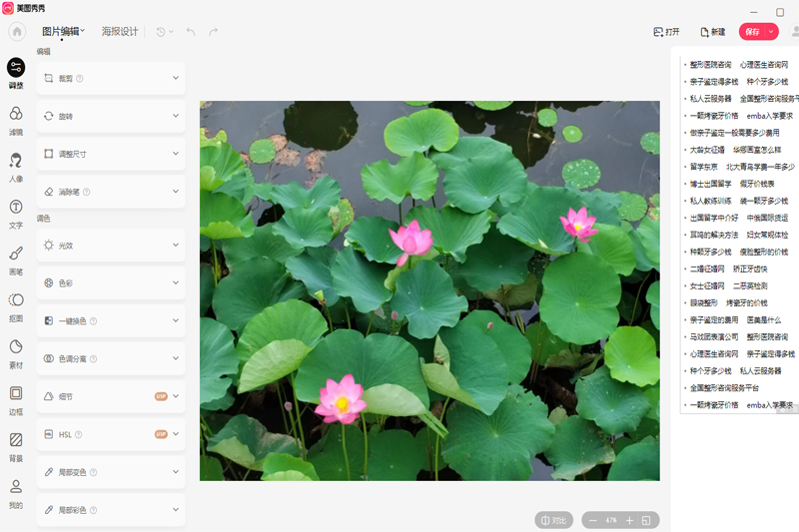799x532 pixels.
Task: Open the 素材 materials panel
Action: coord(16,353)
